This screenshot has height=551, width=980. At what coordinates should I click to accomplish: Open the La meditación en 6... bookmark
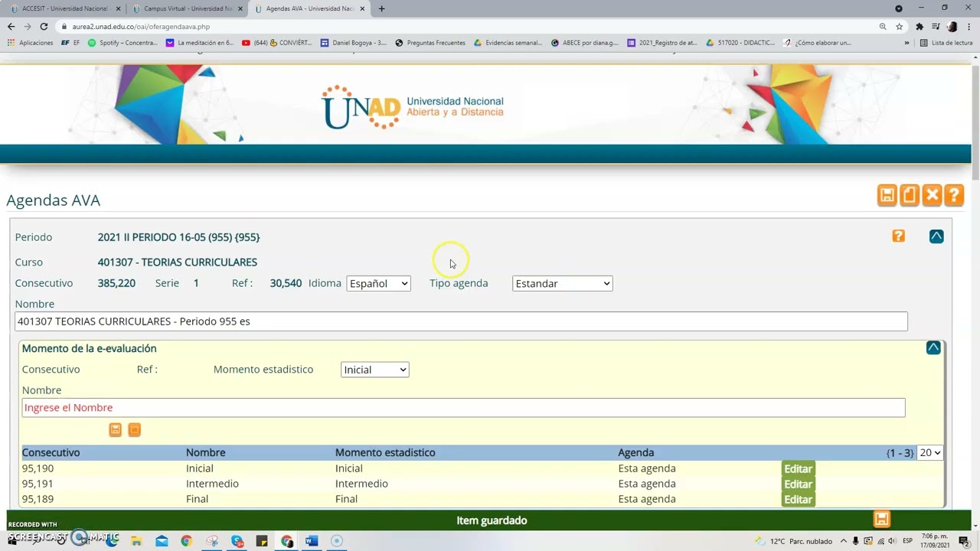(x=200, y=43)
